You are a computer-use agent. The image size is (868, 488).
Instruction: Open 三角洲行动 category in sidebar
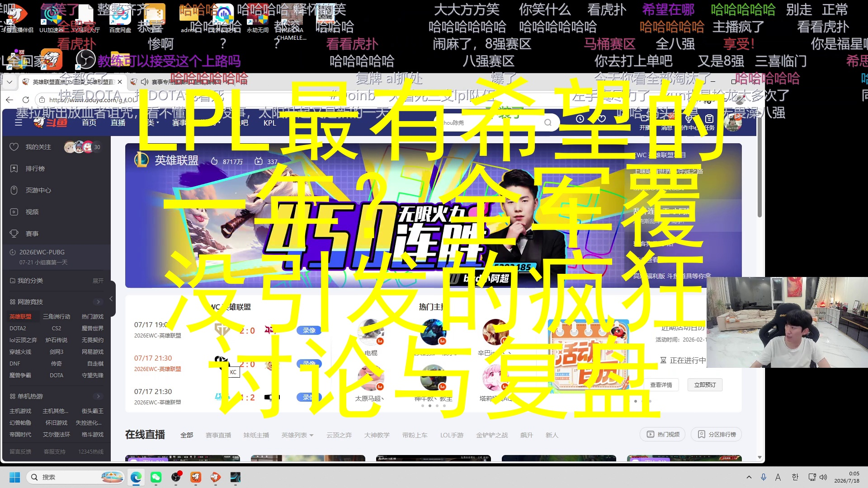pyautogui.click(x=57, y=317)
